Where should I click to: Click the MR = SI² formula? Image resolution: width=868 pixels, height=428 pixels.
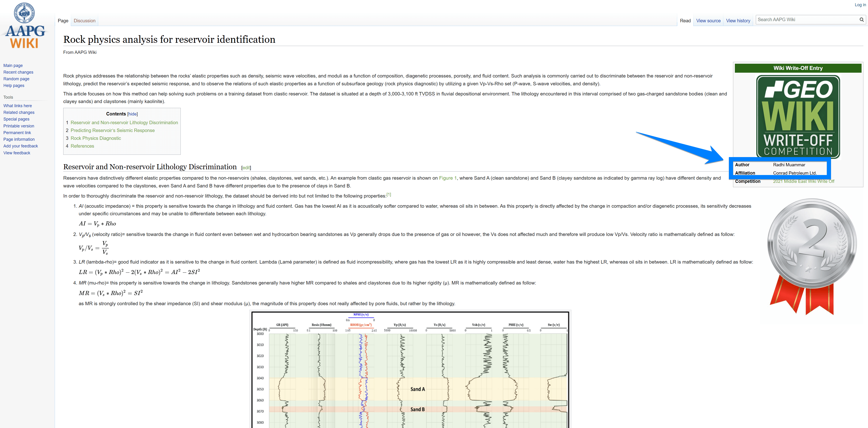111,293
